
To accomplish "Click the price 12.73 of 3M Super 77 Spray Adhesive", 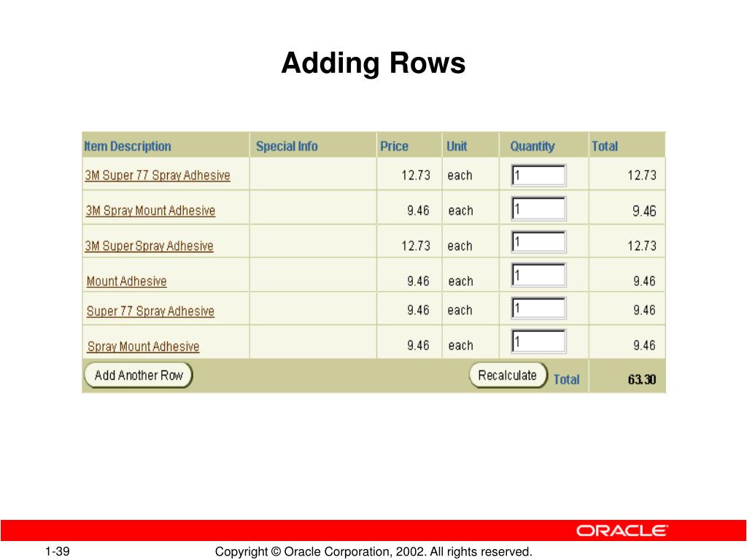I will coord(416,175).
